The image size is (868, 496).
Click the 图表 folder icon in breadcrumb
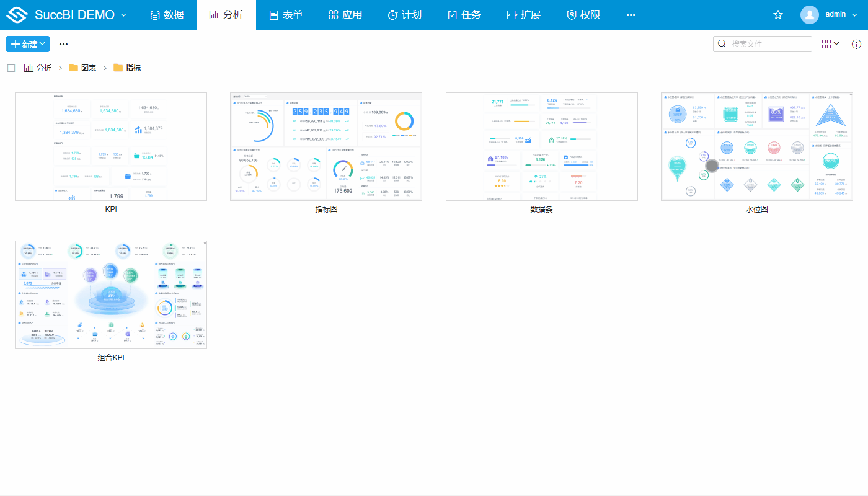click(74, 68)
